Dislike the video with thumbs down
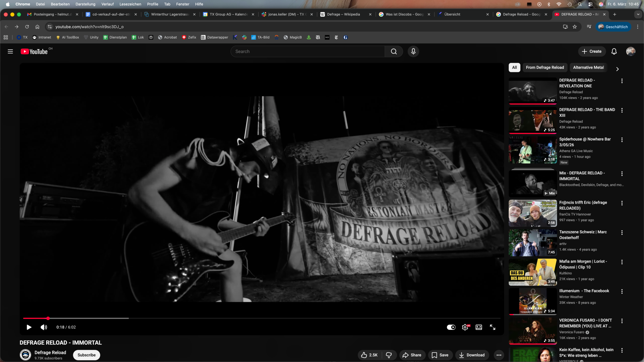644x362 pixels. 389,355
